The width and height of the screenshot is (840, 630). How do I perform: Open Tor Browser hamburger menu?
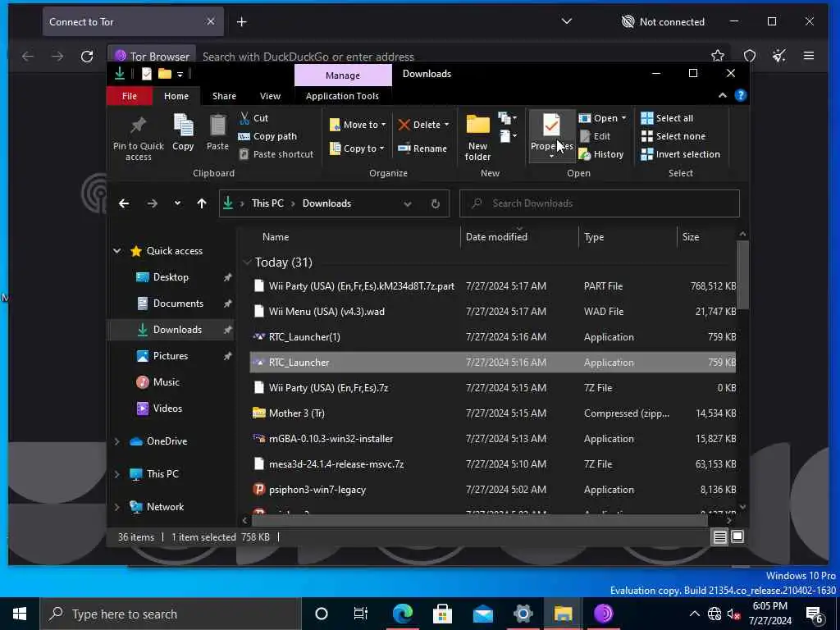tap(808, 56)
